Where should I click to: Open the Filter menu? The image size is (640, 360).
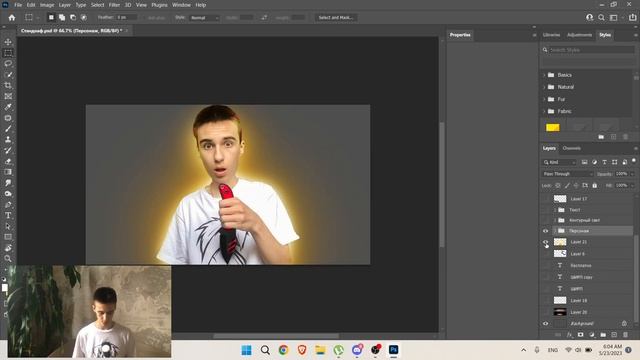click(114, 5)
